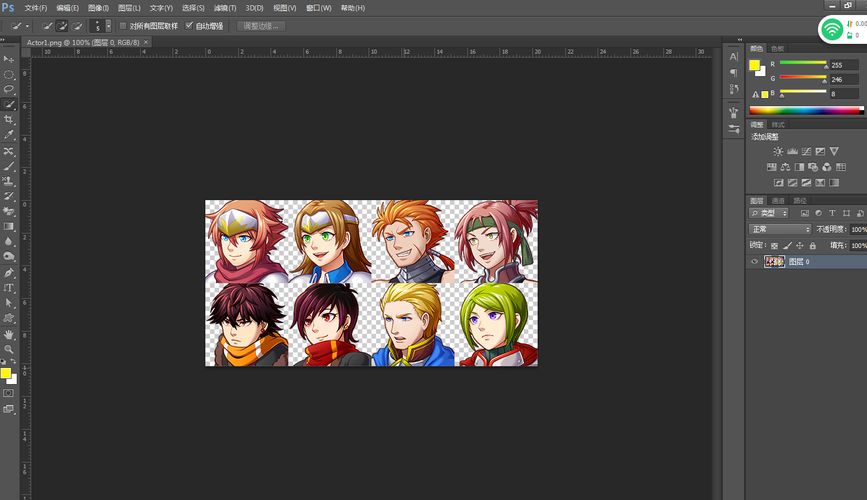This screenshot has width=867, height=500.
Task: Switch to the 色板 tab
Action: coord(777,49)
